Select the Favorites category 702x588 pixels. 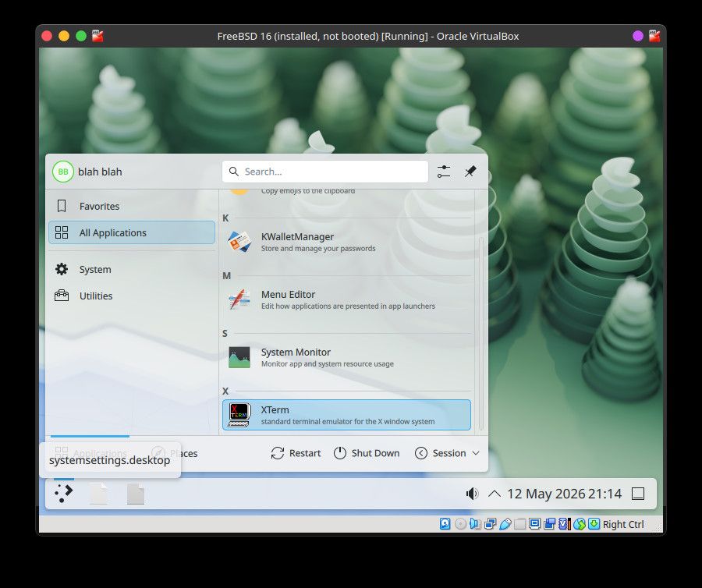click(x=132, y=207)
